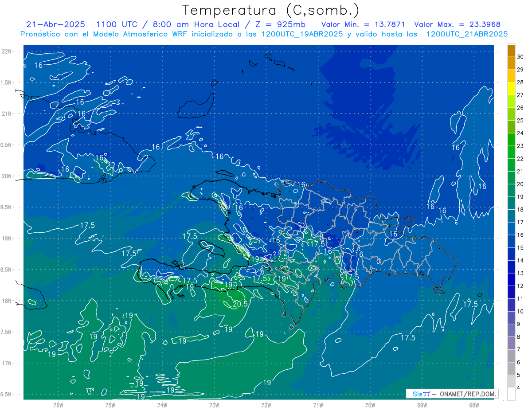Viewport: 532px width, 411px height.
Task: Click the legend value "23"
Action: pos(520,146)
